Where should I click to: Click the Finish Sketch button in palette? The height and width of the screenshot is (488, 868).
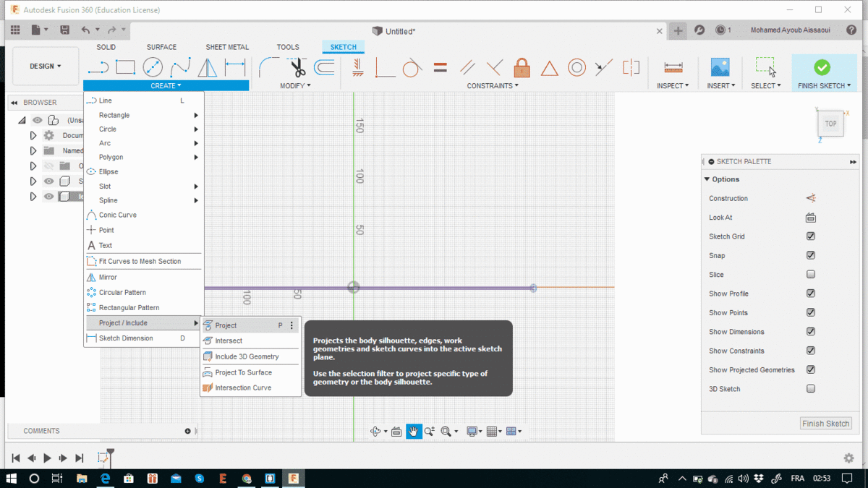(x=826, y=424)
